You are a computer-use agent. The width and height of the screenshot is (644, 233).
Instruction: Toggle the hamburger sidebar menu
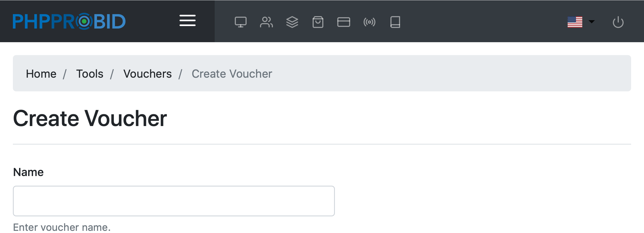coord(187,21)
